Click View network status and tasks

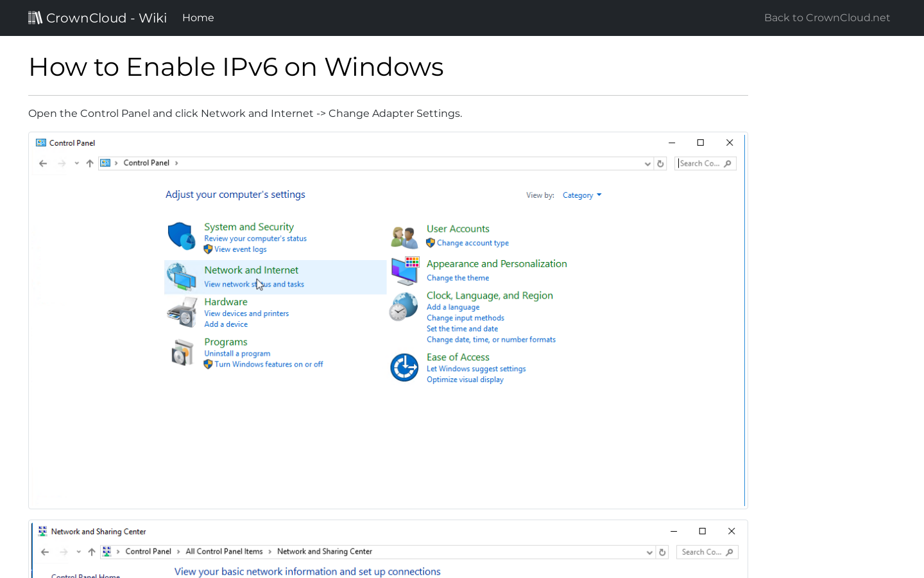pos(254,284)
